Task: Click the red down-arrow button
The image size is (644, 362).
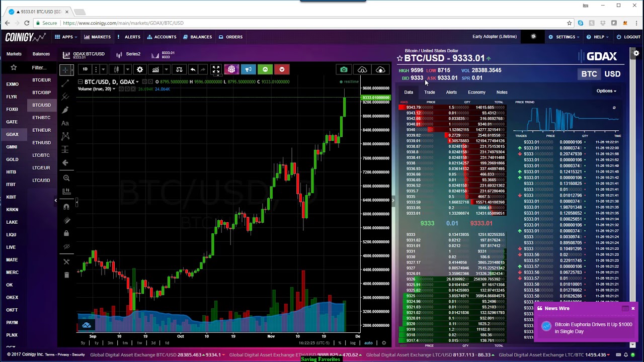Action: (x=282, y=69)
